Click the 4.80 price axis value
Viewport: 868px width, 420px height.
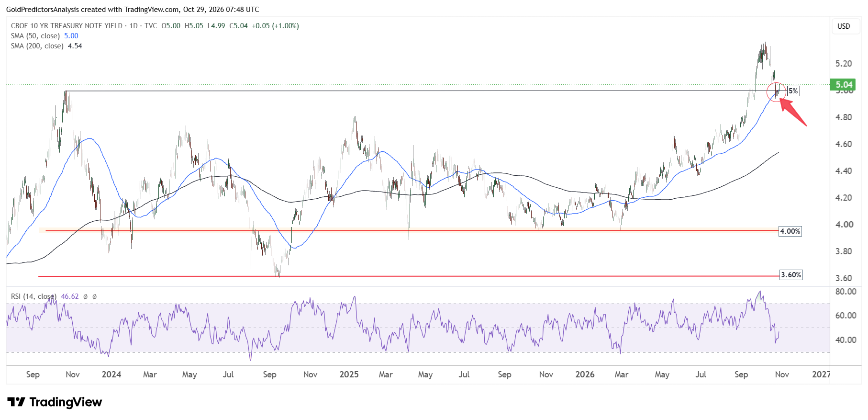pyautogui.click(x=844, y=117)
